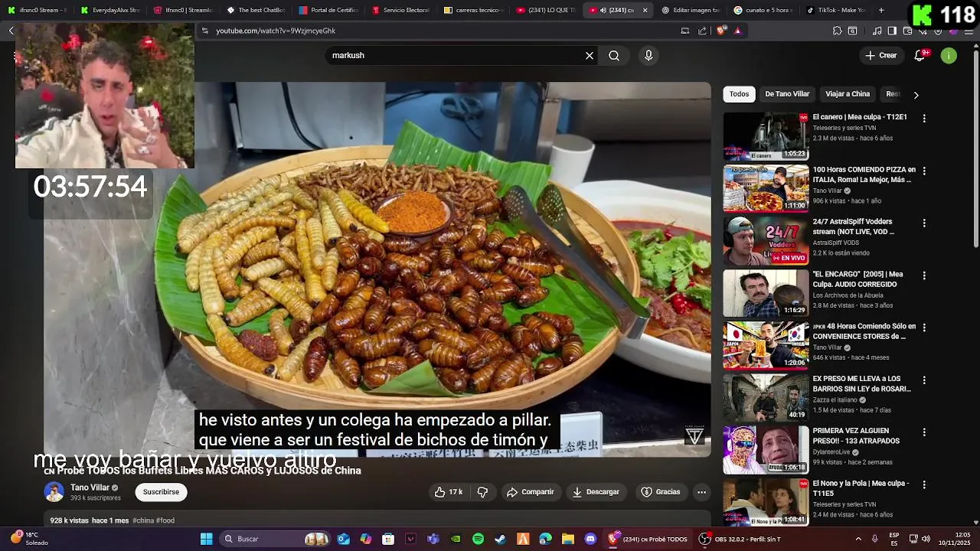Switch to The best ChatBot tab
Screen dimensions: 980x551
(x=256, y=10)
